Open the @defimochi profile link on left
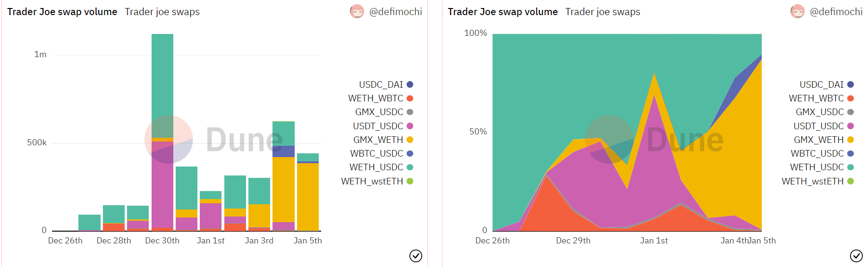This screenshot has width=868, height=267. [396, 12]
